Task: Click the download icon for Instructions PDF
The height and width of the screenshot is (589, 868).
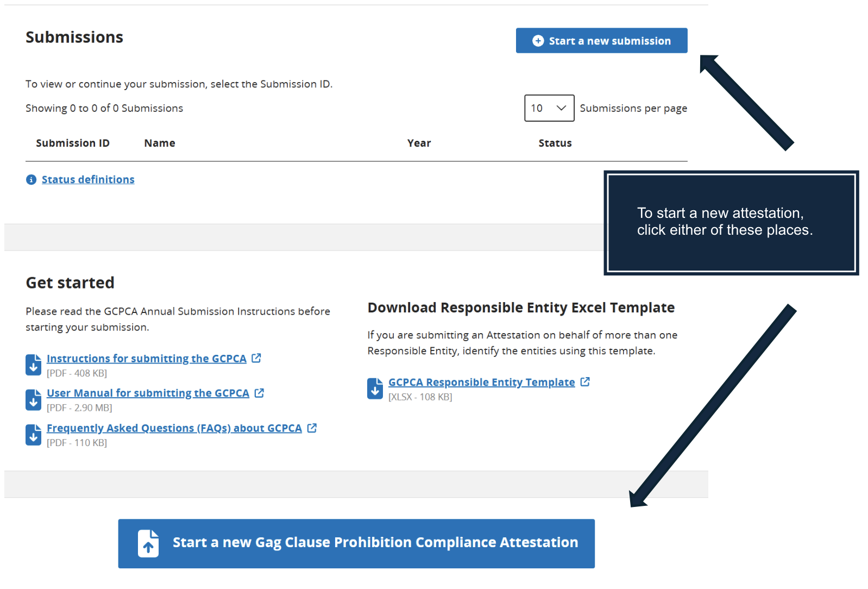Action: [x=33, y=365]
